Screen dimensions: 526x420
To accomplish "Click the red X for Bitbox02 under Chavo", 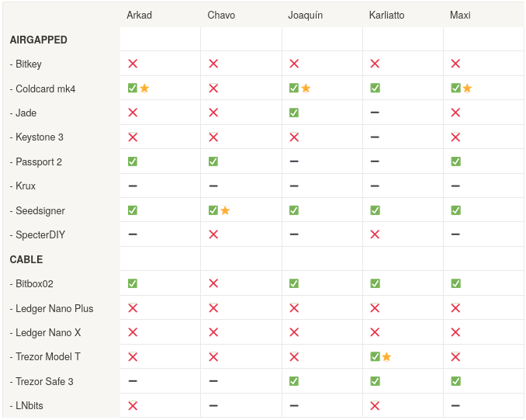I will [x=213, y=283].
